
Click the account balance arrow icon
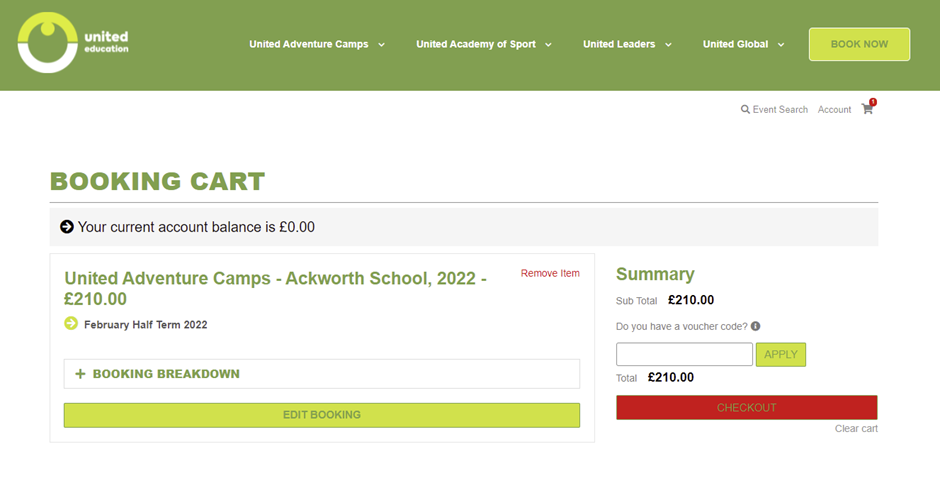(67, 227)
